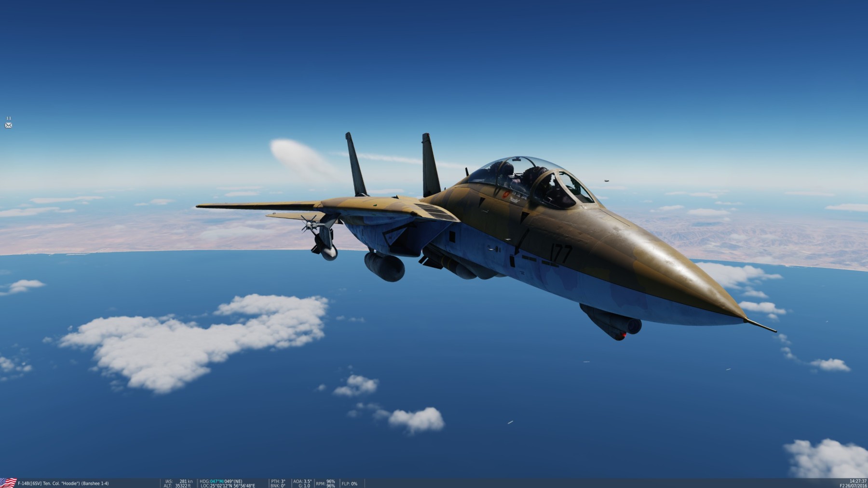Click the BNK 0° bank value
868x488 pixels.
coord(278,486)
